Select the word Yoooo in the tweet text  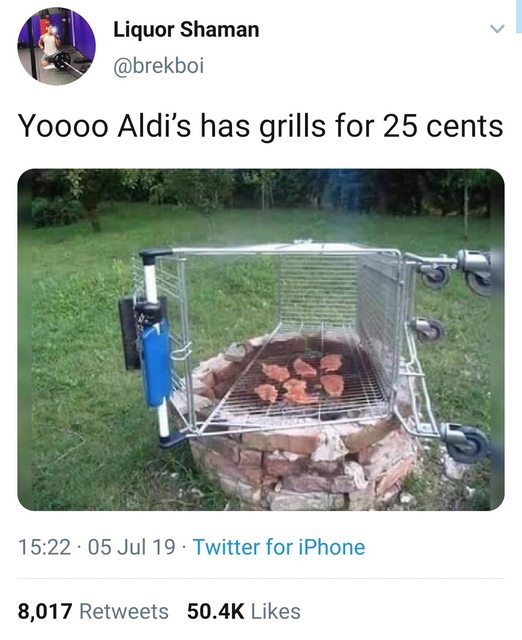[63, 126]
